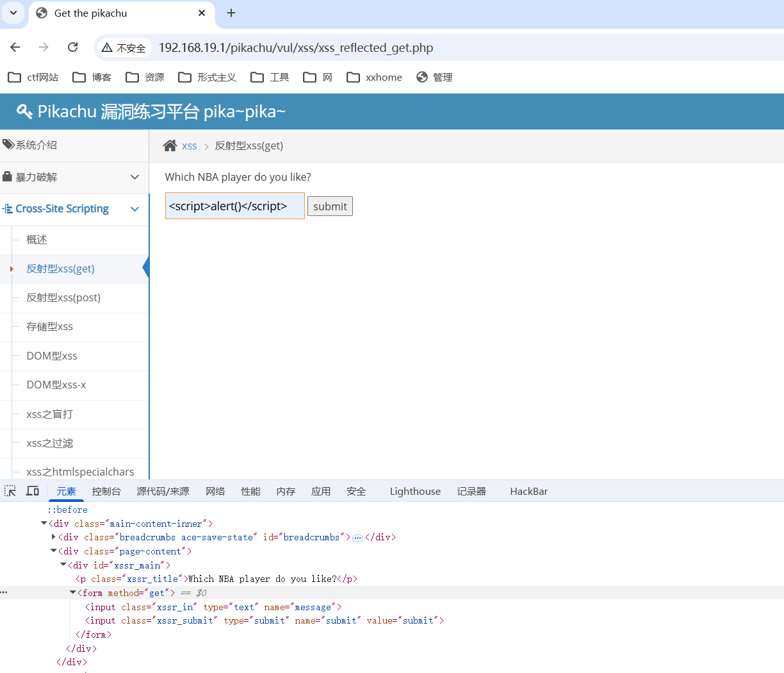The height and width of the screenshot is (673, 784).
Task: Select the xssr_submit input element line
Action: click(265, 620)
